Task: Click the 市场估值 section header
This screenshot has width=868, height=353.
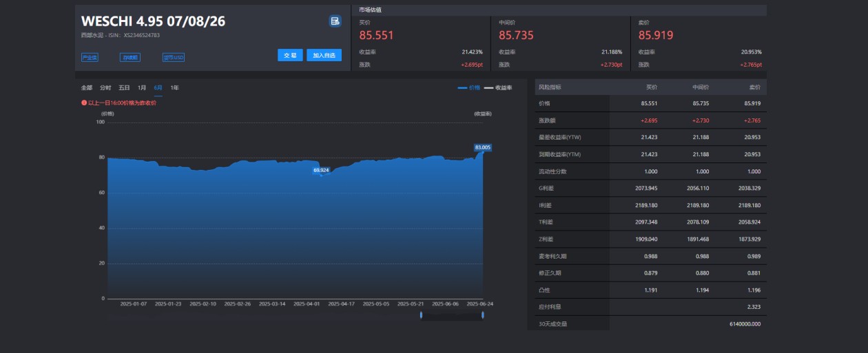Action: (x=371, y=10)
